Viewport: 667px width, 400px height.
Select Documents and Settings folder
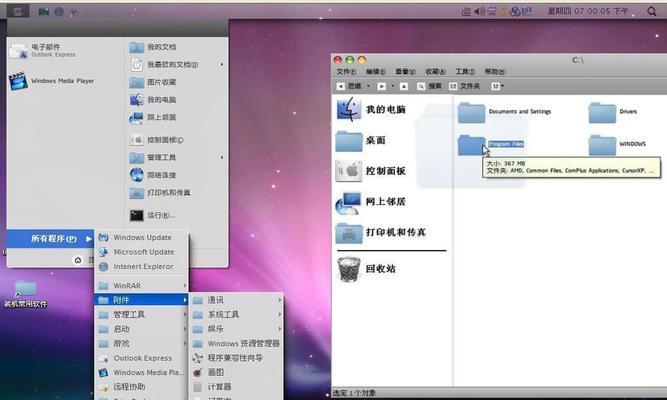coord(505,112)
